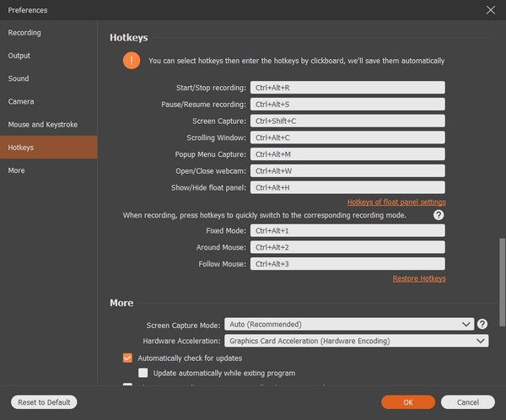Toggle the partially visible bottom checkbox
The height and width of the screenshot is (420, 506).
click(x=128, y=386)
